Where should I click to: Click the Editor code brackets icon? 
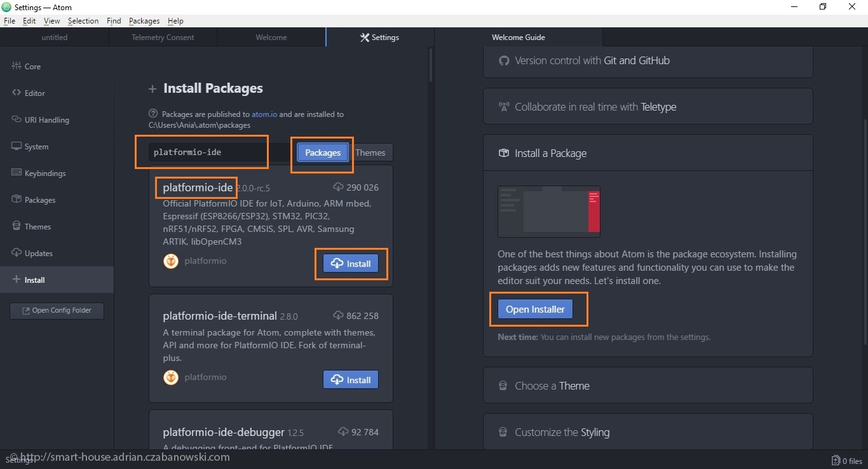17,92
